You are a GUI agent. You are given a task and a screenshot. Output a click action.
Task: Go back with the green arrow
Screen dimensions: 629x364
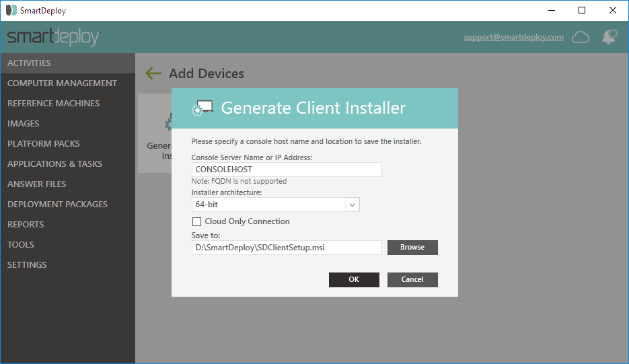[x=153, y=73]
